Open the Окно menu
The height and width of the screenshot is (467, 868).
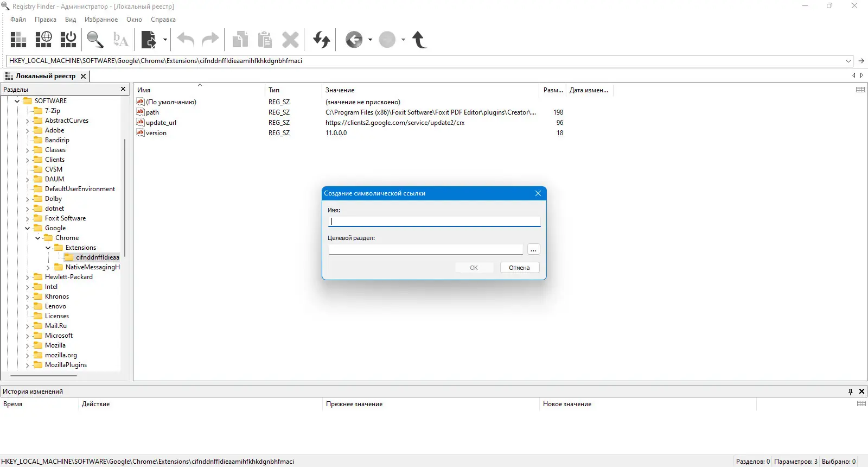click(x=135, y=20)
